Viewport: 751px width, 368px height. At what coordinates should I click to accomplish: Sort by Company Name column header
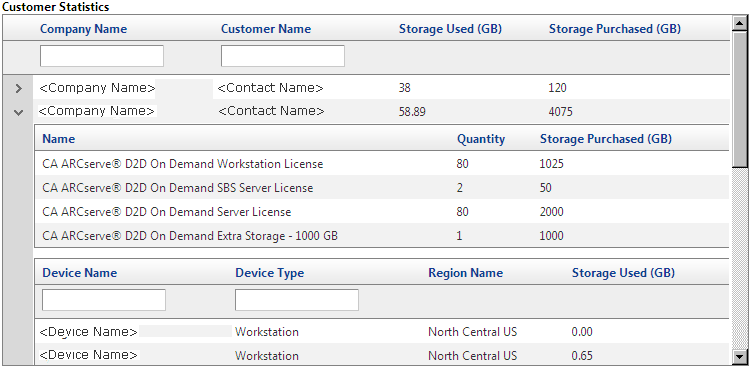click(x=83, y=29)
